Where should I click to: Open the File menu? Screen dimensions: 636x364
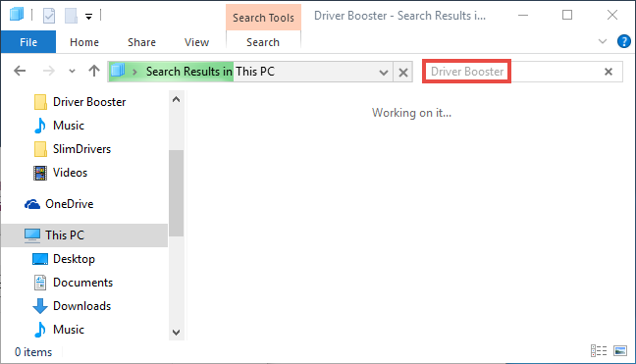pos(28,42)
